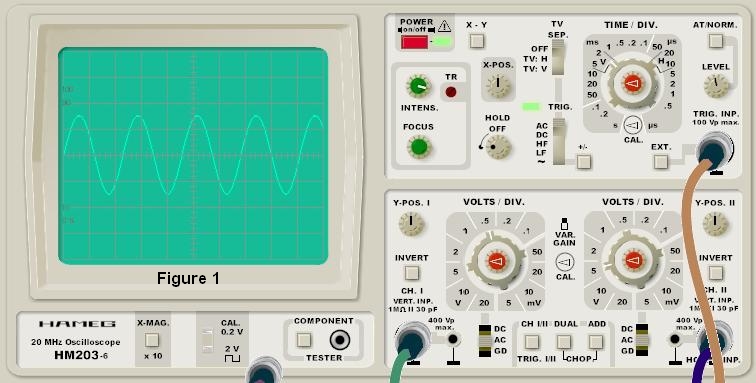Viewport: 756px width, 383px height.
Task: Click channel I VOLTS/DIV. rotary selector
Action: [x=496, y=261]
